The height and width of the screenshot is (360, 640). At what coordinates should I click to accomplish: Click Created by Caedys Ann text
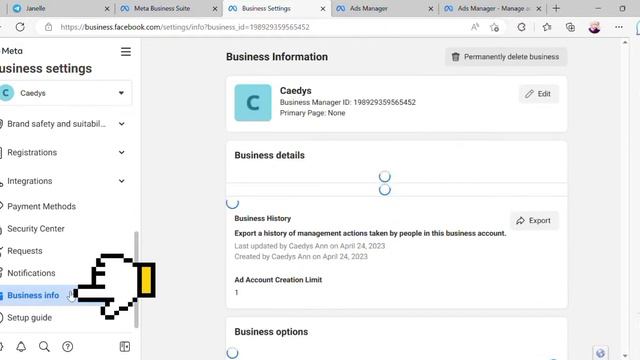[301, 257]
